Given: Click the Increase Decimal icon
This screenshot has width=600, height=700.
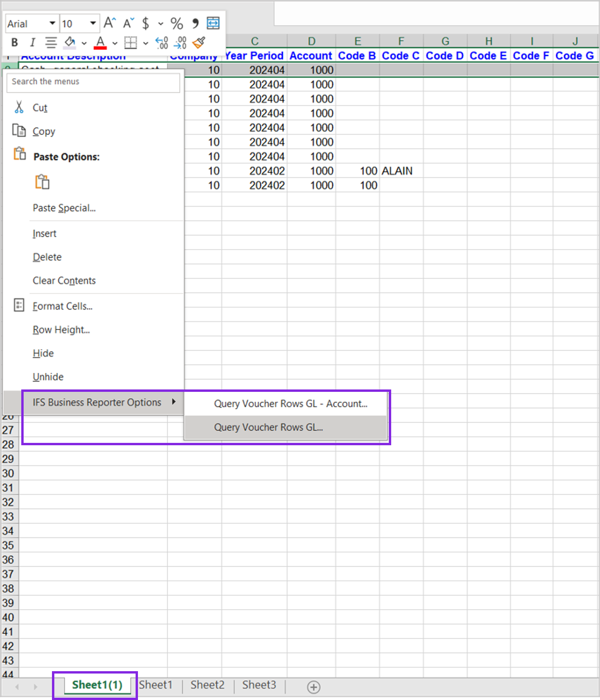Looking at the screenshot, I should tap(162, 43).
